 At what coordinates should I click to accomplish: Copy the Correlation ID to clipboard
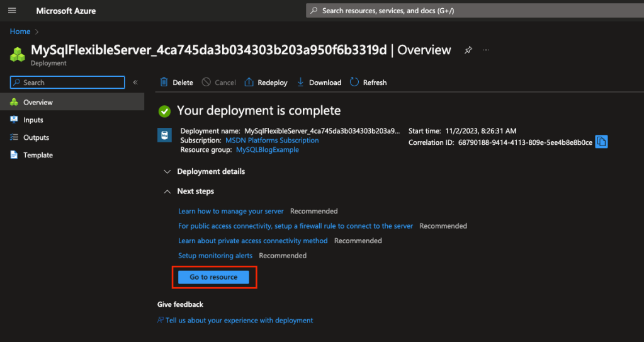click(601, 142)
